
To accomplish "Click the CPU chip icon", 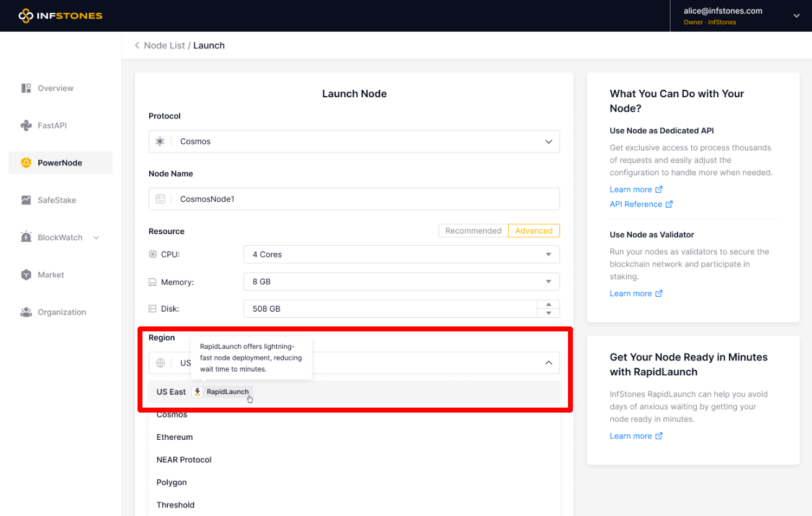I will point(153,254).
